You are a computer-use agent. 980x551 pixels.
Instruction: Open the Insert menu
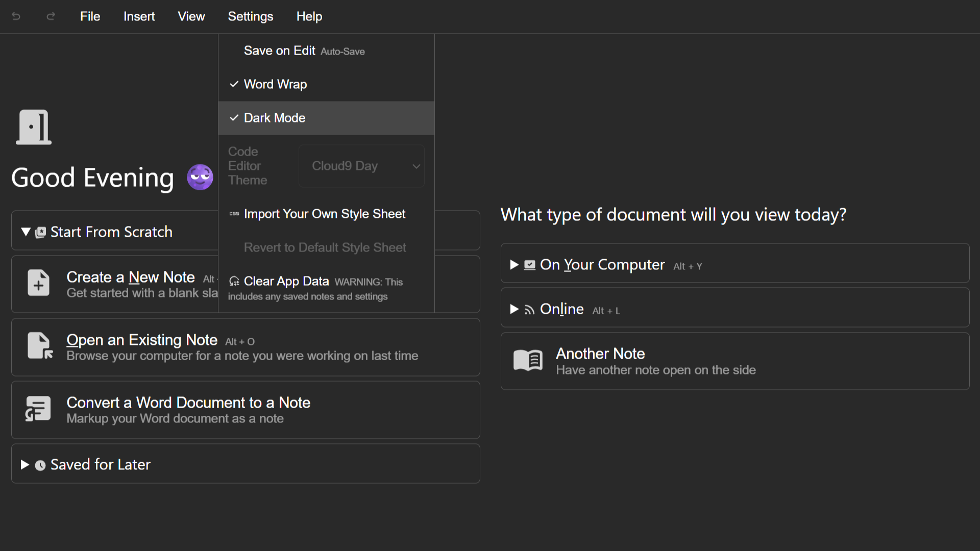click(139, 16)
